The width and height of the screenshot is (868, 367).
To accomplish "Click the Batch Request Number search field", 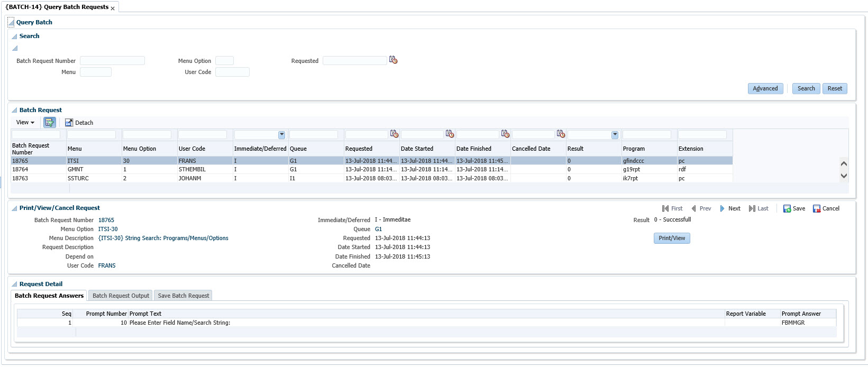I will click(112, 61).
